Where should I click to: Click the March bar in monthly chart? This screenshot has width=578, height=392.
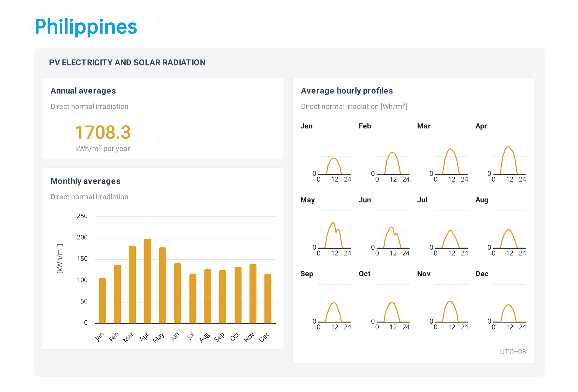click(x=132, y=285)
